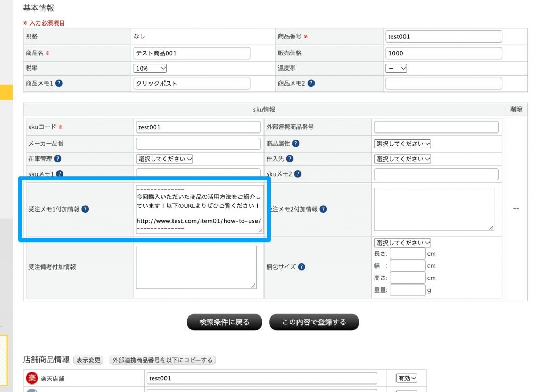Screen dimensions: 545x392
Task: Open help icon beside 仕入先
Action: [290, 159]
